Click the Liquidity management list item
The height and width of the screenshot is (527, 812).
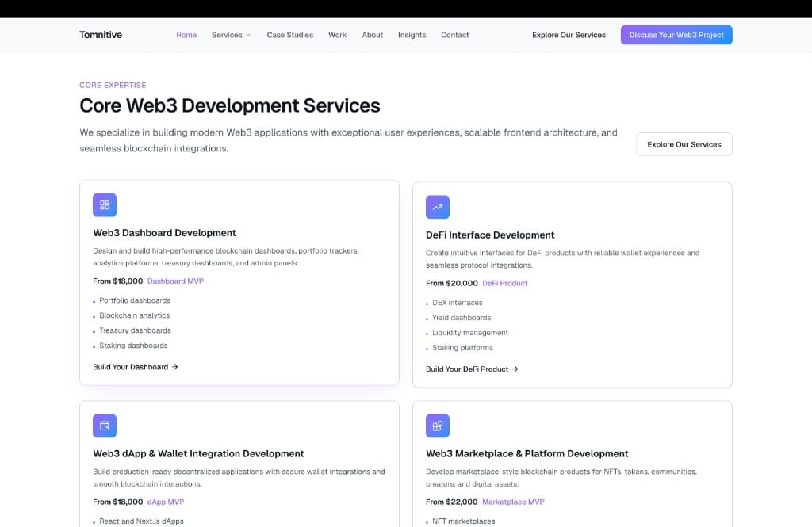470,333
